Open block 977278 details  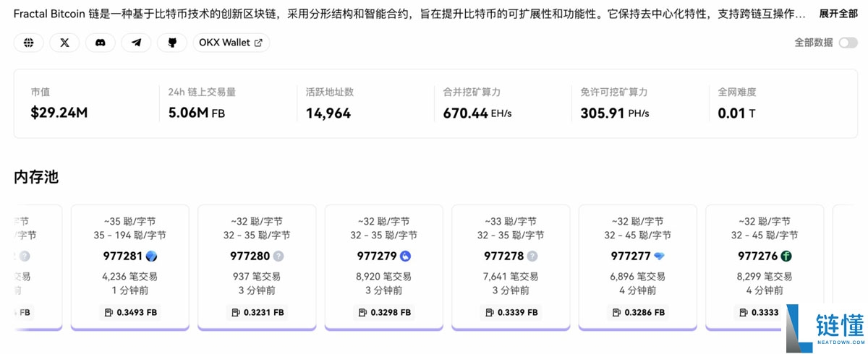504,256
